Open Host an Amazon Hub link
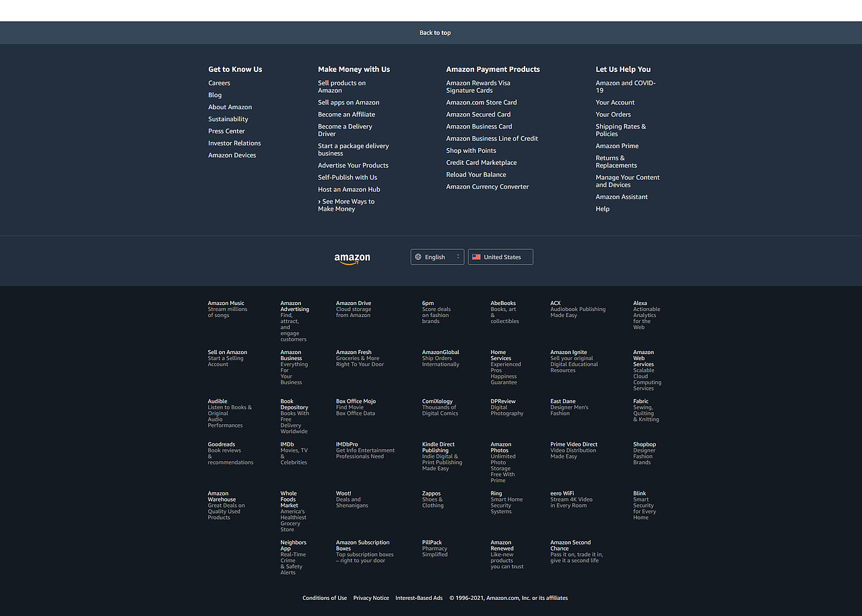Image resolution: width=862 pixels, height=616 pixels. click(349, 191)
